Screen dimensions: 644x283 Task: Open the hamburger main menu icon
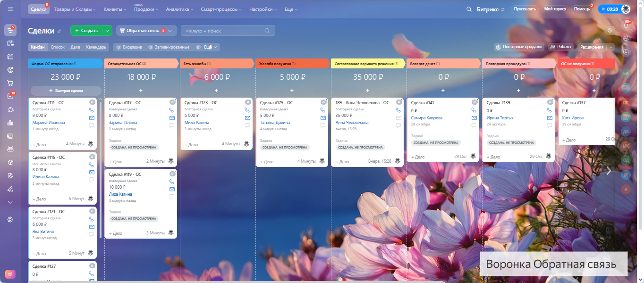pyautogui.click(x=10, y=9)
